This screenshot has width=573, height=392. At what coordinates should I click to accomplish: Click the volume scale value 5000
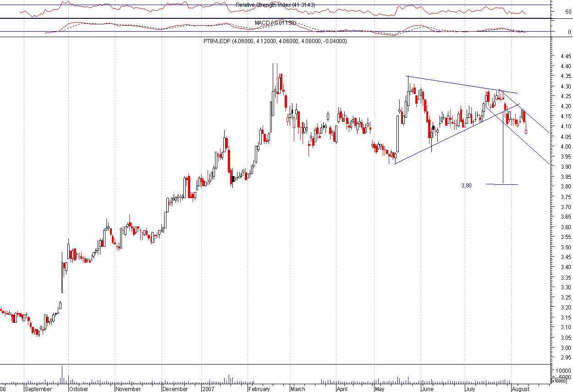[565, 376]
